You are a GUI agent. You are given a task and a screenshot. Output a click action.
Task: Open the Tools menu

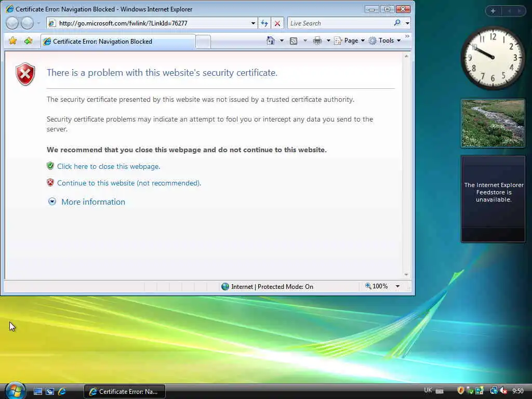coord(385,41)
